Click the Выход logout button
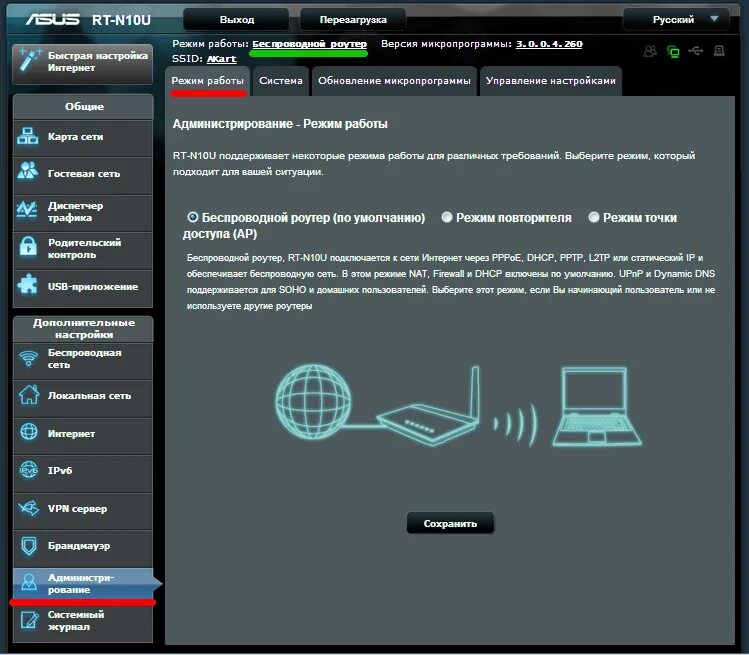Viewport: 749px width, 655px height. (x=236, y=20)
